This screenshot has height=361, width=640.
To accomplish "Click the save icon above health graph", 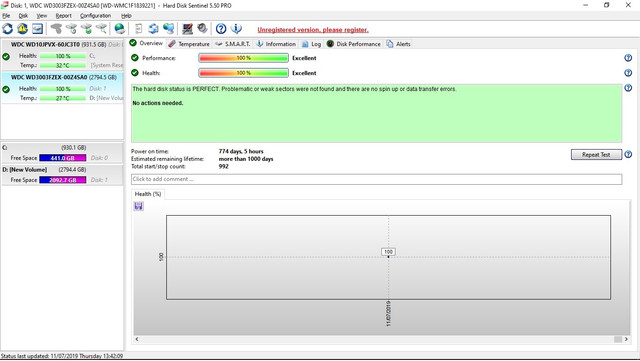I will pyautogui.click(x=138, y=206).
